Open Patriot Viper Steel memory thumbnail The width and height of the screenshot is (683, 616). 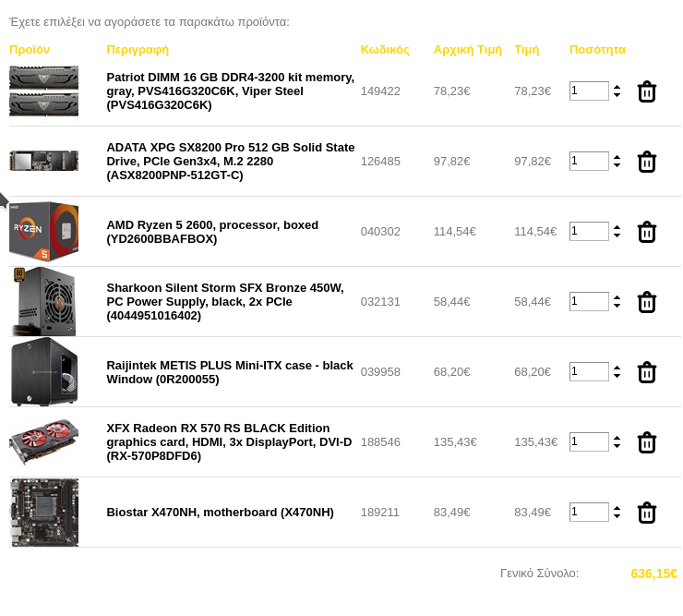pos(44,91)
